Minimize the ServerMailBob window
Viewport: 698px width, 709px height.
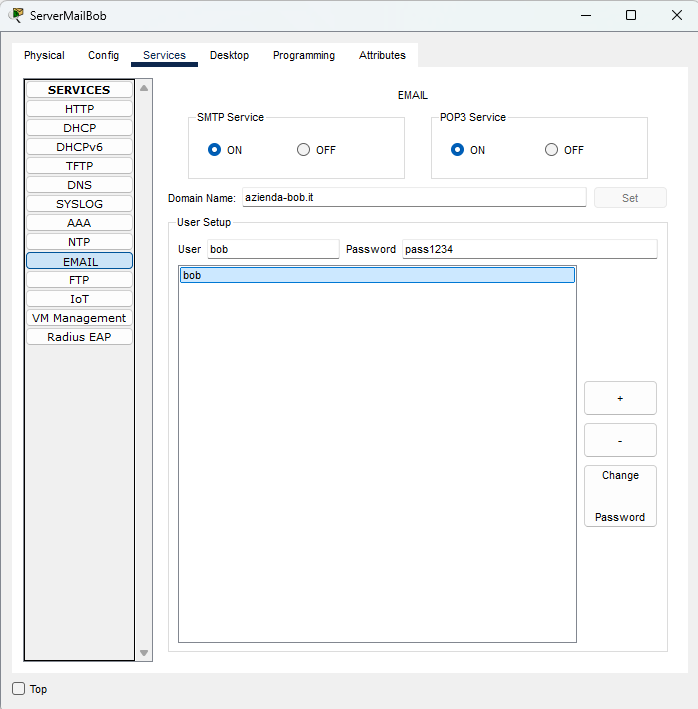click(586, 15)
